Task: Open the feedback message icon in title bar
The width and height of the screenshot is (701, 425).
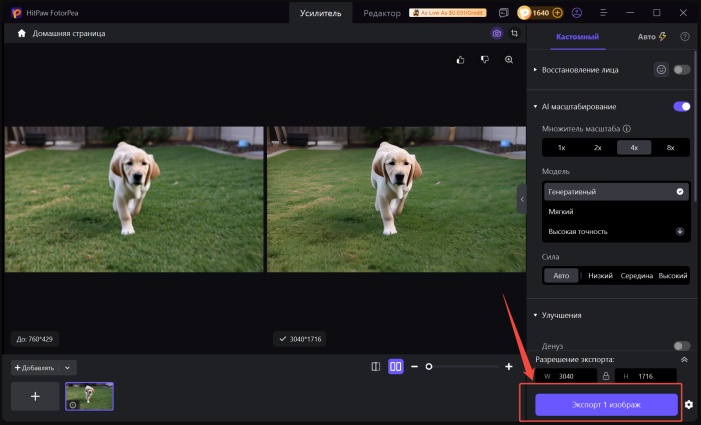Action: [x=504, y=13]
